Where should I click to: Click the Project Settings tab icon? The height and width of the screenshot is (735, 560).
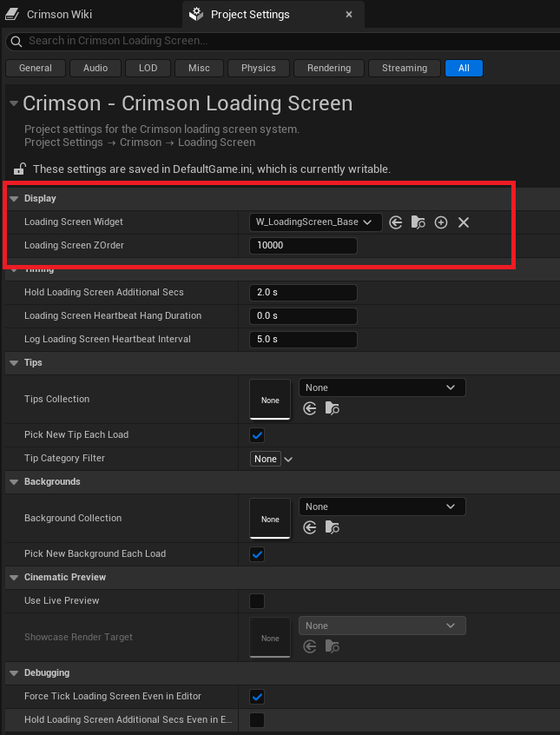click(x=196, y=15)
